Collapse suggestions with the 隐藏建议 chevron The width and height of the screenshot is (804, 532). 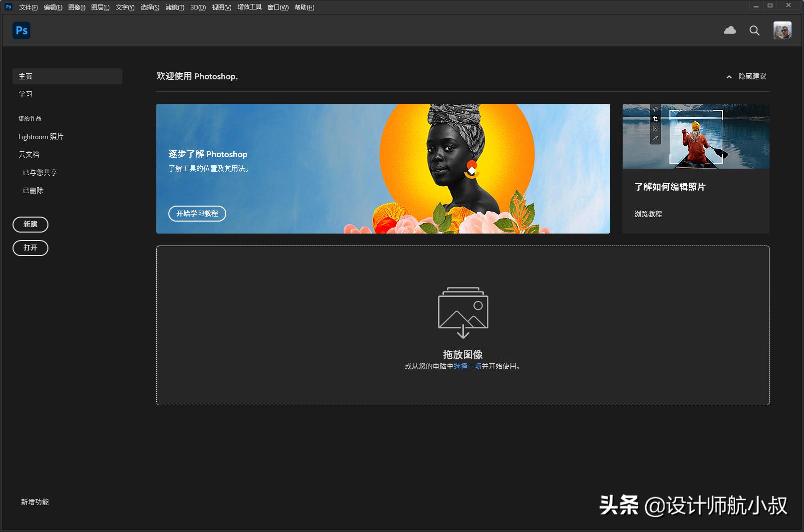click(729, 76)
